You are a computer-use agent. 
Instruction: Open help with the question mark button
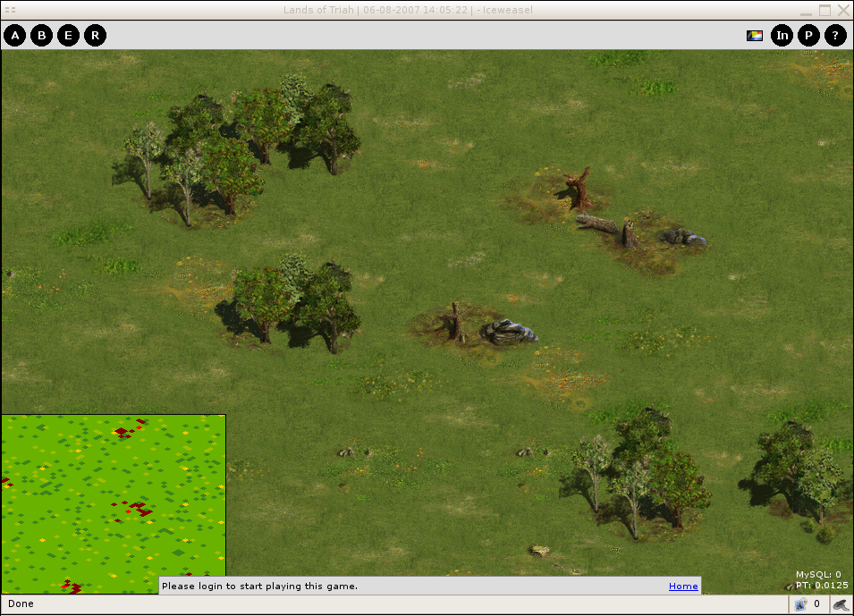click(835, 36)
